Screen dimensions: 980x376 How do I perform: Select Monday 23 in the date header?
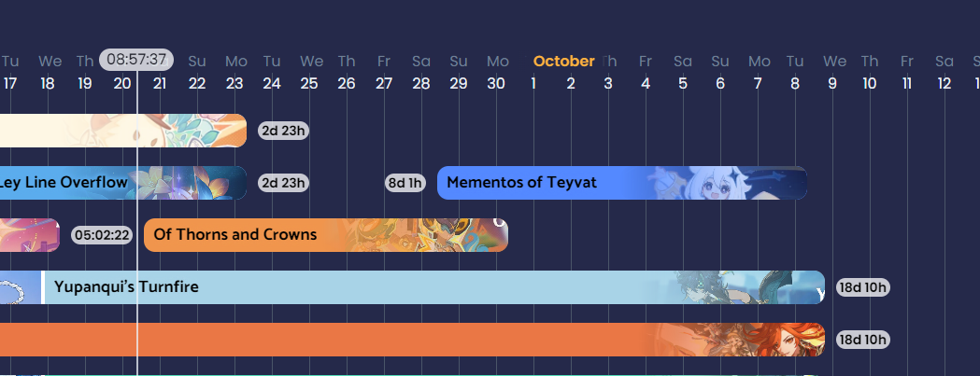pos(235,73)
